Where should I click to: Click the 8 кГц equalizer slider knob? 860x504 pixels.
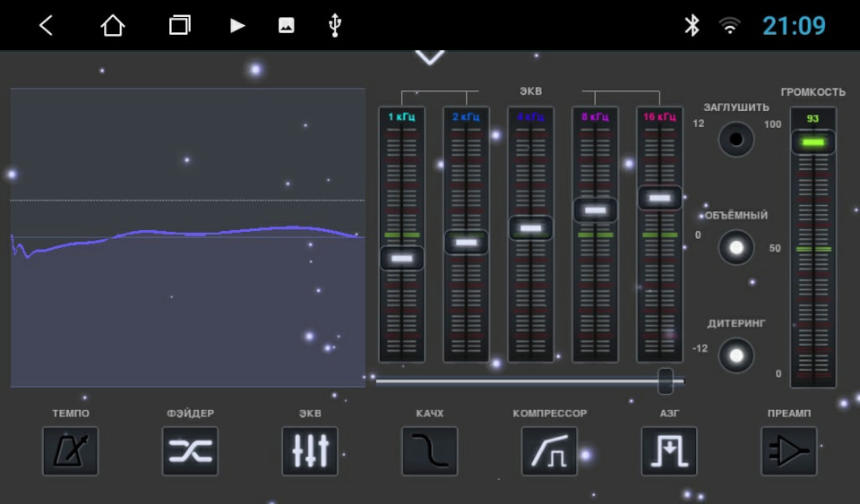(595, 209)
